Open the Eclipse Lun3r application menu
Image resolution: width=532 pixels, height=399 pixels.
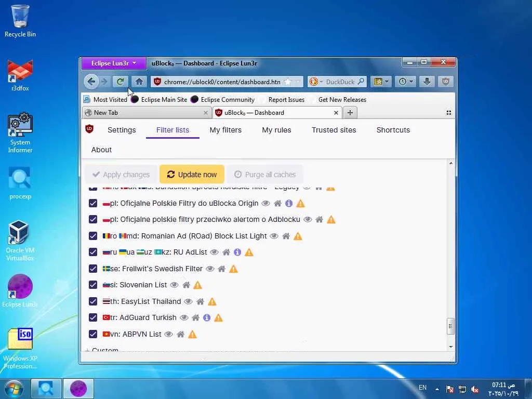(114, 63)
